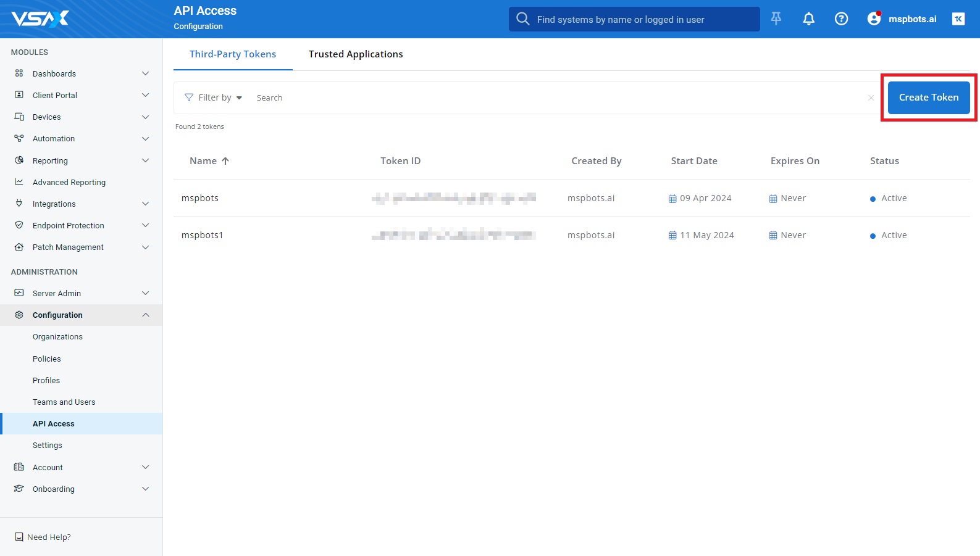Viewport: 980px width, 556px height.
Task: Click the VSA X logo
Action: click(x=40, y=19)
